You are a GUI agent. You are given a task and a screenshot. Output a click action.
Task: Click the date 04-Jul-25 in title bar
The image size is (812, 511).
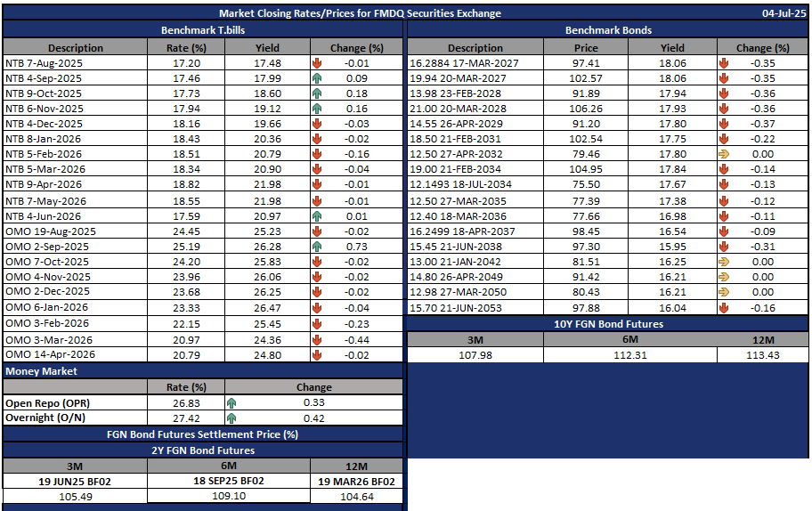coord(784,13)
